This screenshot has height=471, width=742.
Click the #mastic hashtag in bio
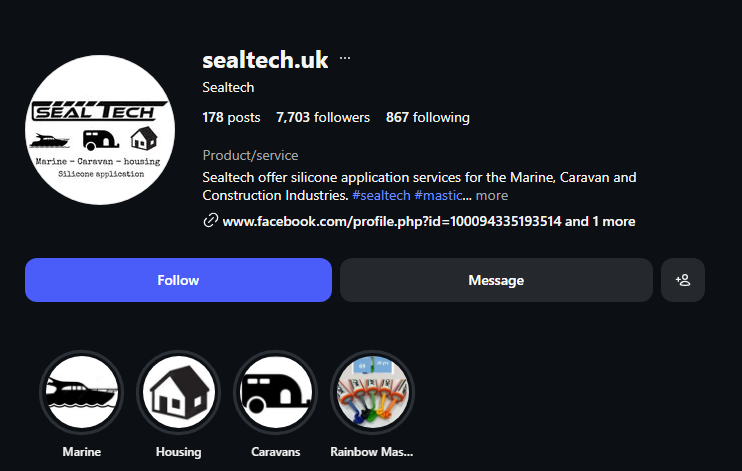pyautogui.click(x=438, y=195)
